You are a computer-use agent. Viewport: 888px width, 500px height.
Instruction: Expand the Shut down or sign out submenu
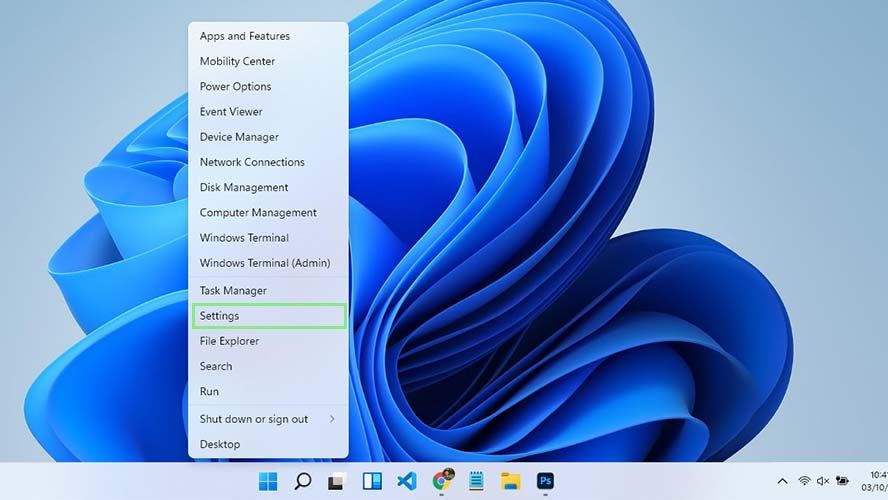click(268, 419)
